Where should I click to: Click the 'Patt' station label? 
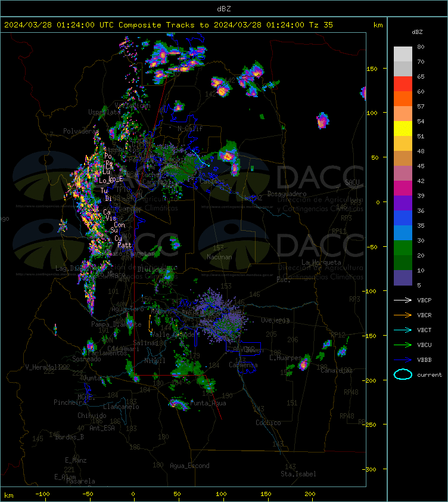[x=125, y=245]
